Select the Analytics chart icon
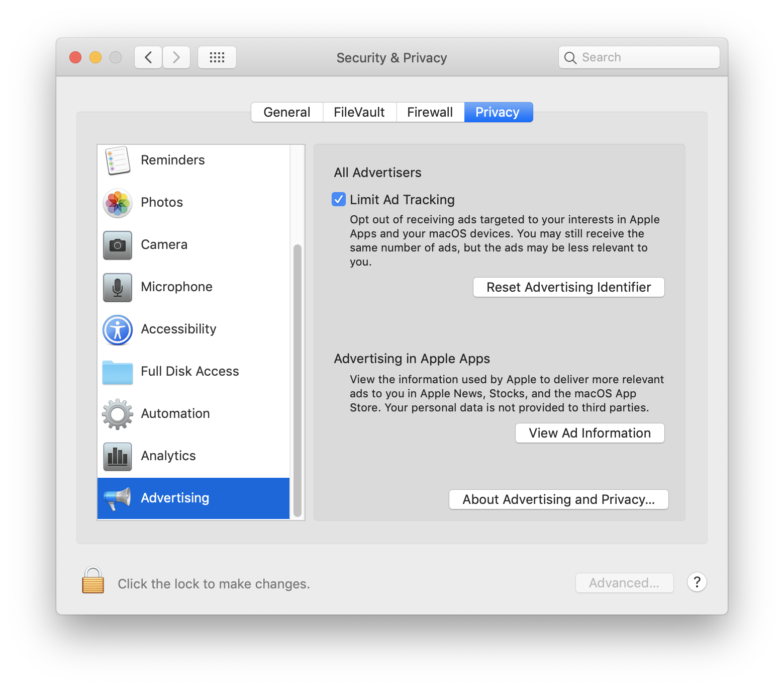 (x=118, y=456)
